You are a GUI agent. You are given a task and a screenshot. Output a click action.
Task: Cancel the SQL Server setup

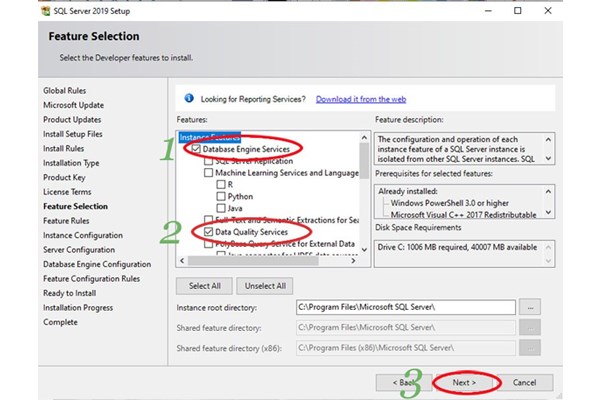coord(525,382)
